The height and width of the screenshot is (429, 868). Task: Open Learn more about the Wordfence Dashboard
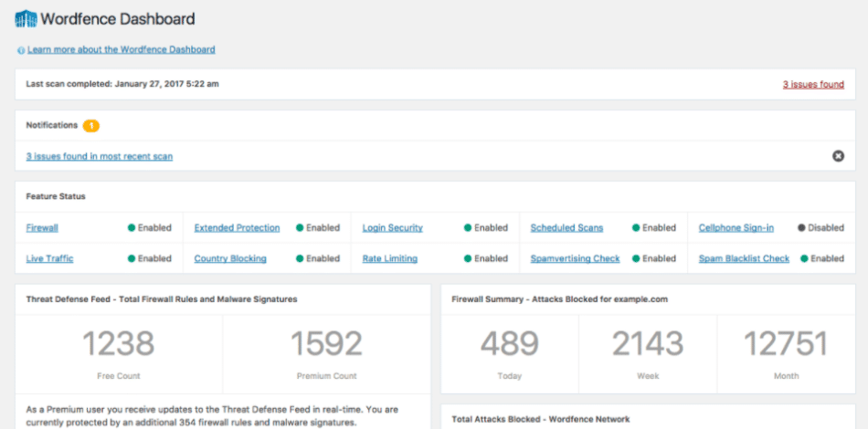(121, 49)
